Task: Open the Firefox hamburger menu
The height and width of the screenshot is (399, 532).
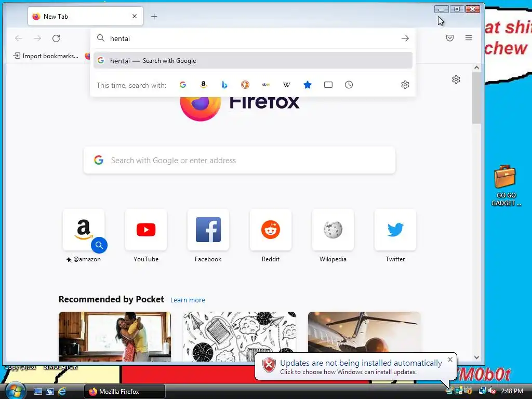Action: (x=469, y=38)
